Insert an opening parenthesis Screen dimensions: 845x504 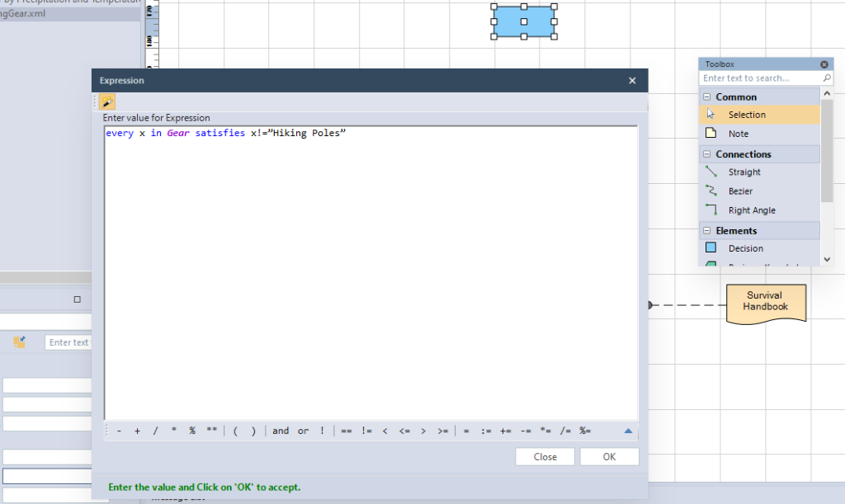(235, 431)
